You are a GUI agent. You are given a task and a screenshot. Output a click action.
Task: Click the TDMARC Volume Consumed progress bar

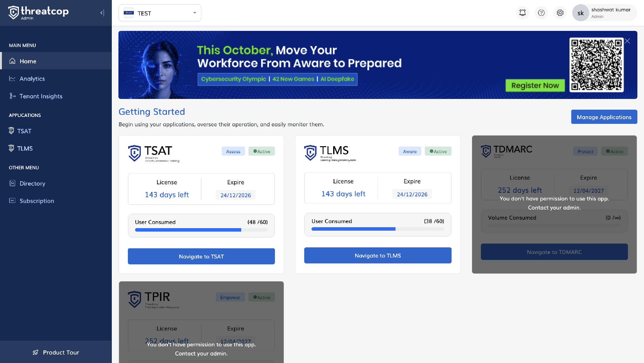[x=554, y=226]
